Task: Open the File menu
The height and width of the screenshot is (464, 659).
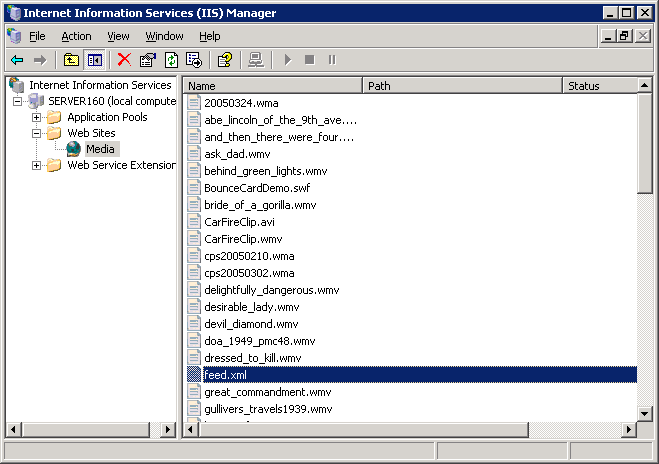Action: pyautogui.click(x=37, y=37)
